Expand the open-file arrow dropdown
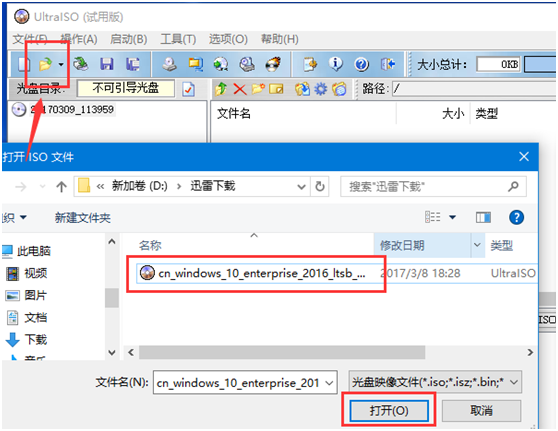Viewport: 558px width, 431px height. (61, 65)
